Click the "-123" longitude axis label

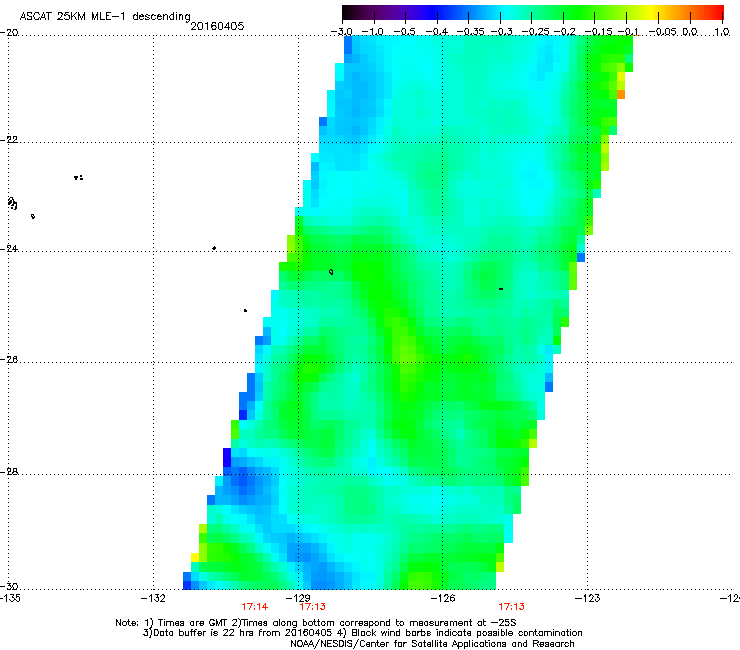coord(588,598)
